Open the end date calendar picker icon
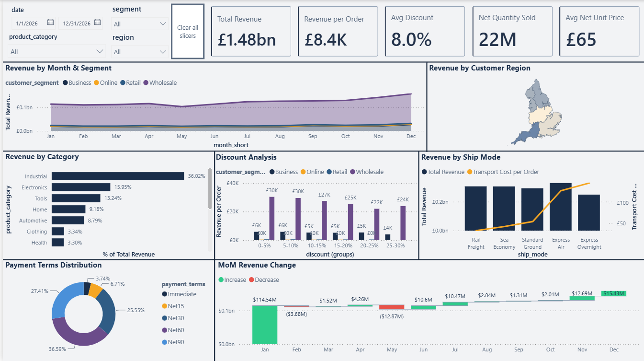Image resolution: width=644 pixels, height=361 pixels. [x=97, y=23]
